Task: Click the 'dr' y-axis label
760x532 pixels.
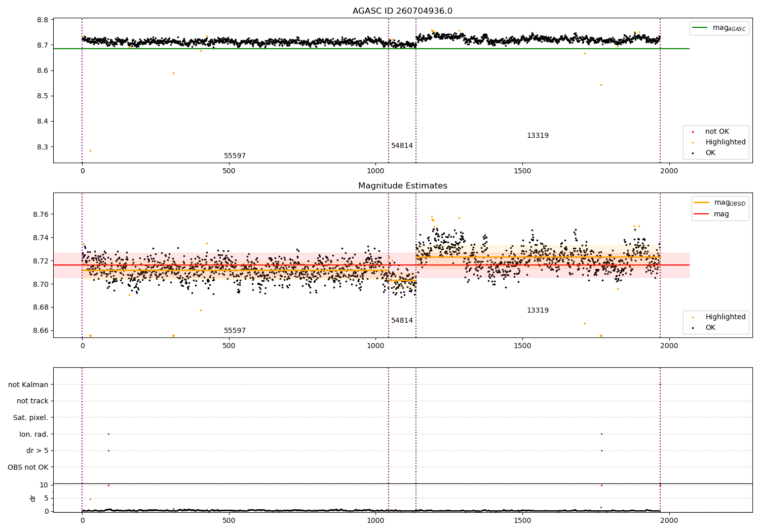Action: (x=33, y=498)
